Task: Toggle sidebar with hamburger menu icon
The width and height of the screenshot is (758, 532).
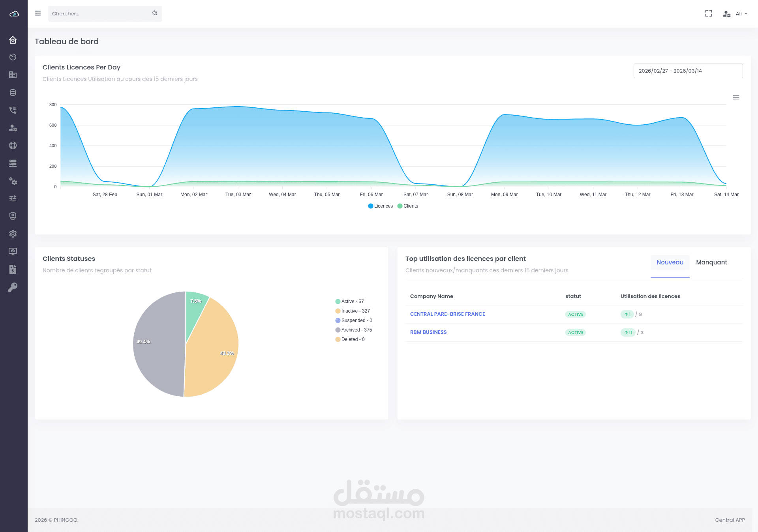Action: 38,13
